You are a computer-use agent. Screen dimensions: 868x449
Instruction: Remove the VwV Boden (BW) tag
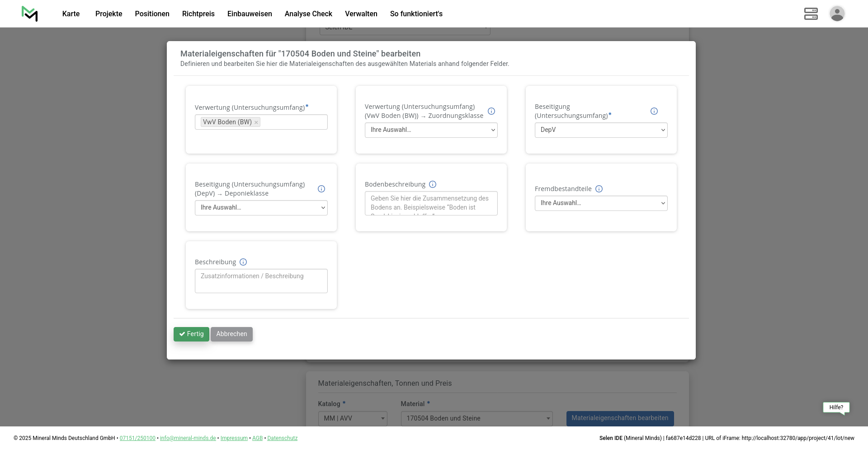point(256,122)
